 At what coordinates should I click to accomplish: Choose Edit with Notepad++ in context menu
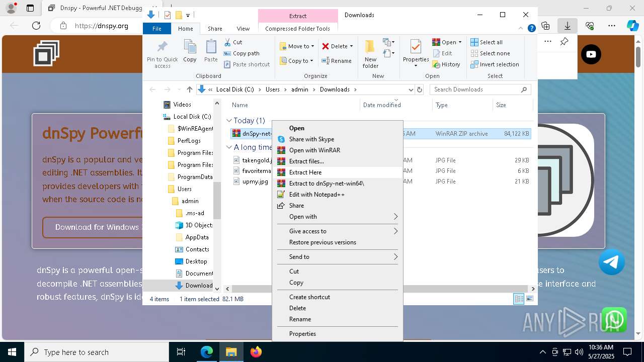pos(337,195)
